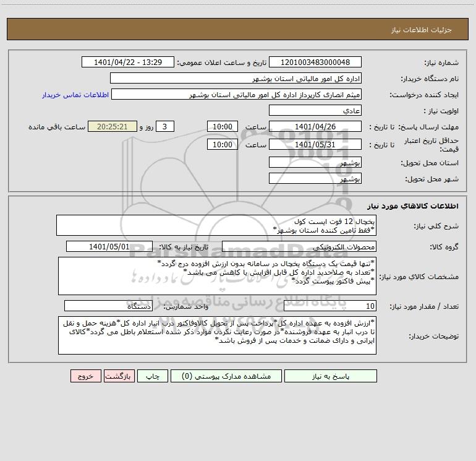Viewport: 476px width, 461px height.
Task: Click remaining days field showing 3
Action: [165, 126]
